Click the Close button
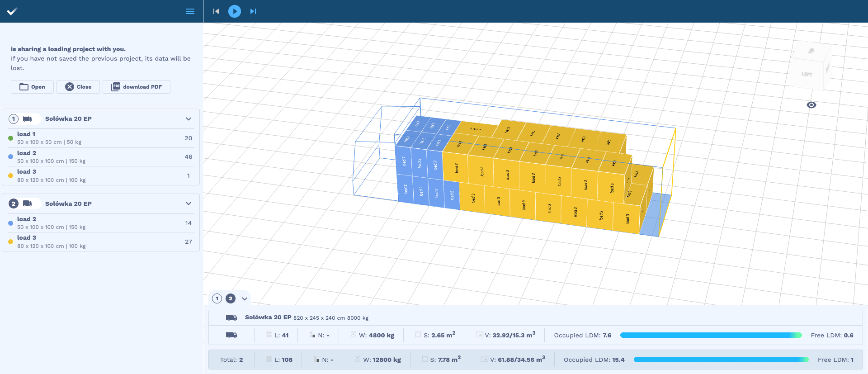This screenshot has height=374, width=868. [78, 87]
